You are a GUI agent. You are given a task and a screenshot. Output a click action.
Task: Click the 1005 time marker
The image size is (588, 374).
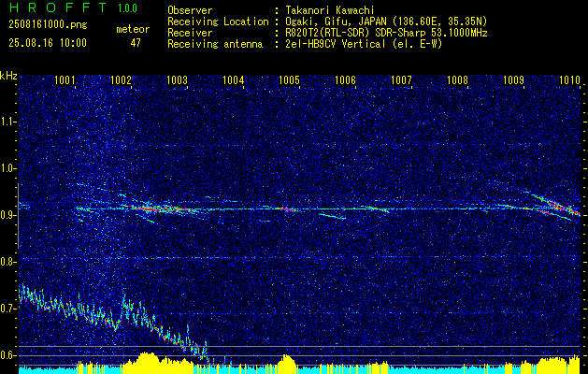click(x=289, y=79)
